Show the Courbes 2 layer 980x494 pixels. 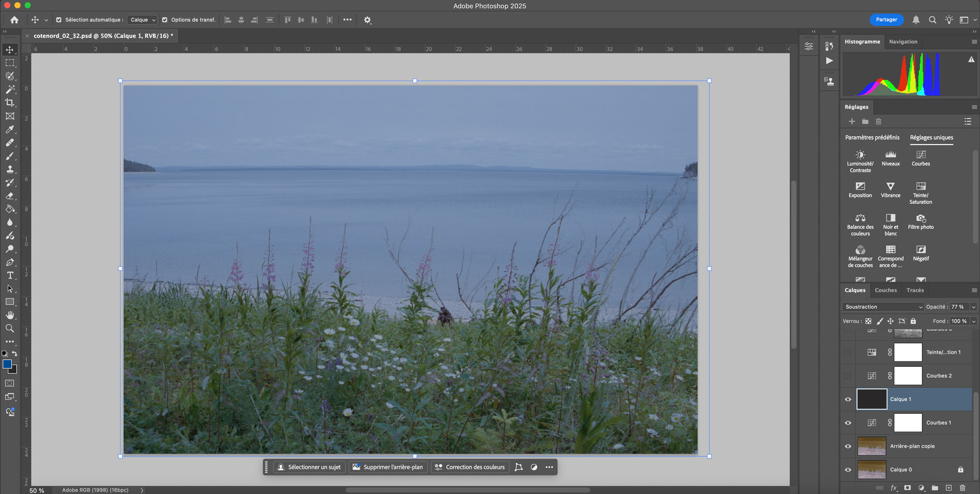[x=848, y=376]
